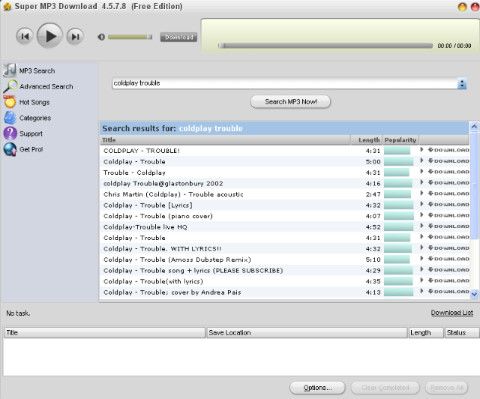Preview-play the glastonbury 2002 result arrow
Image resolution: width=480 pixels, height=399 pixels.
pyautogui.click(x=422, y=183)
